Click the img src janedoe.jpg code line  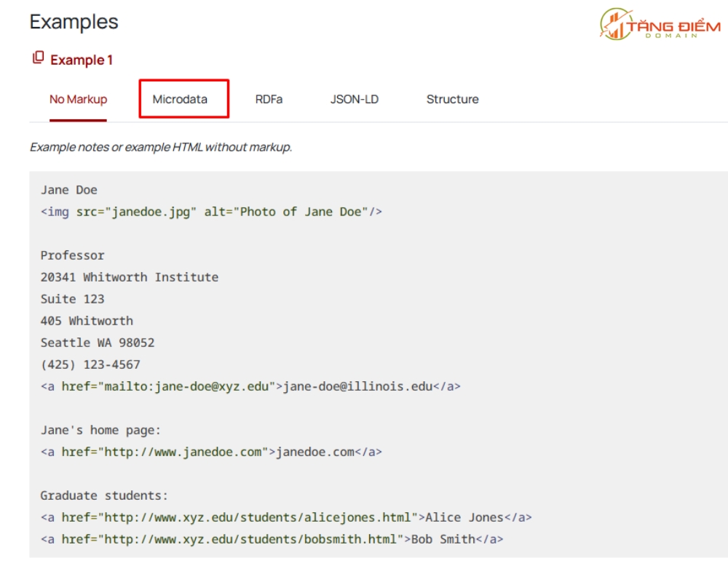pos(211,212)
